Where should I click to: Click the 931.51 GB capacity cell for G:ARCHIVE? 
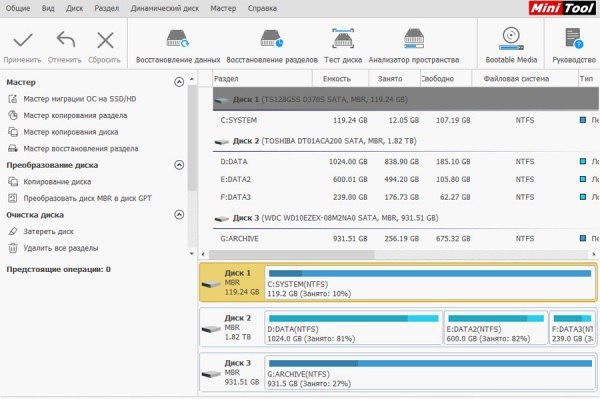tap(350, 238)
